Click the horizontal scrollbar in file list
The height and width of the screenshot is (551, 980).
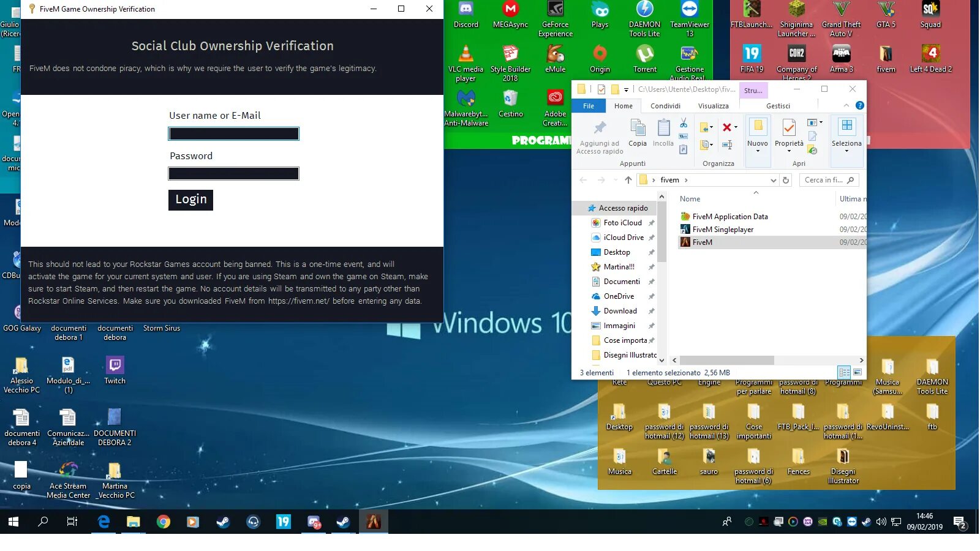point(726,361)
